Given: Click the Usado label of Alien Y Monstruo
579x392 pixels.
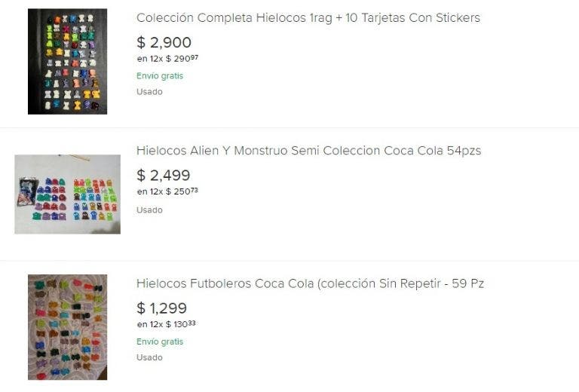Looking at the screenshot, I should 149,210.
